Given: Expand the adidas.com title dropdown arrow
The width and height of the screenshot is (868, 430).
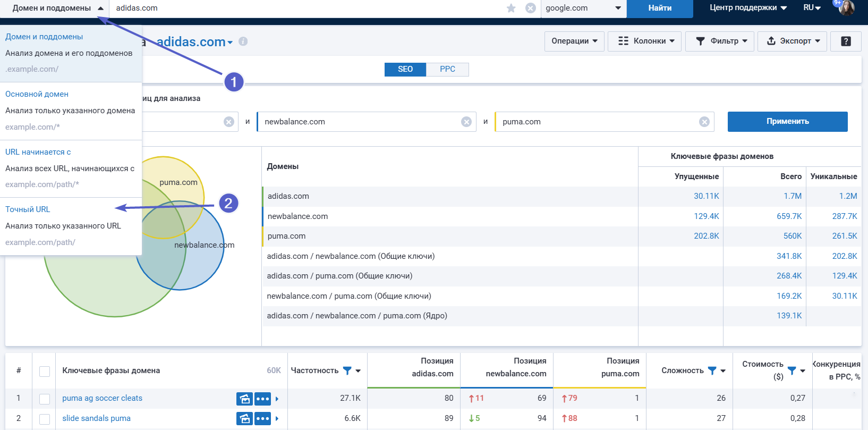Looking at the screenshot, I should click(x=230, y=43).
